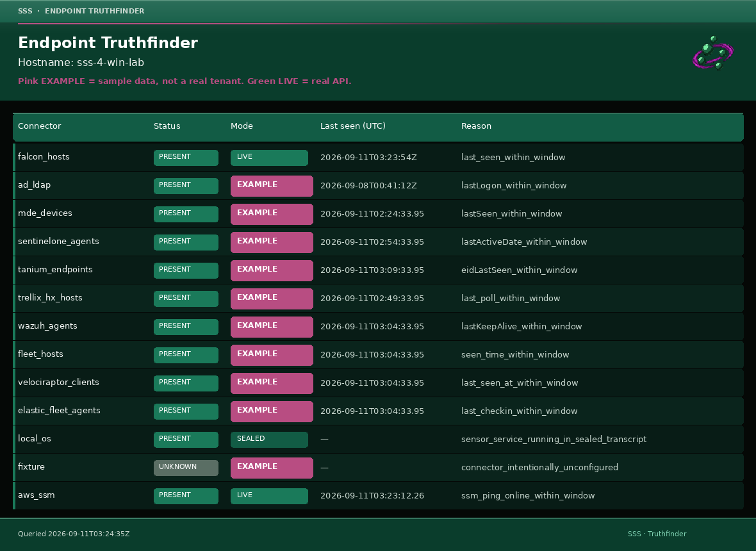Select the trellix_hx_hosts connector name
This screenshot has height=551, width=756.
[x=50, y=297]
